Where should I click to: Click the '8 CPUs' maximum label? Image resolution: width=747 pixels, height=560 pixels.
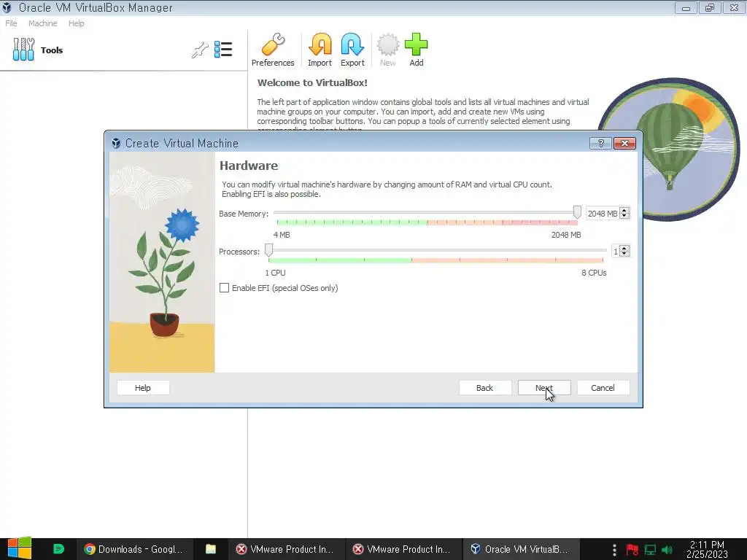[594, 273]
